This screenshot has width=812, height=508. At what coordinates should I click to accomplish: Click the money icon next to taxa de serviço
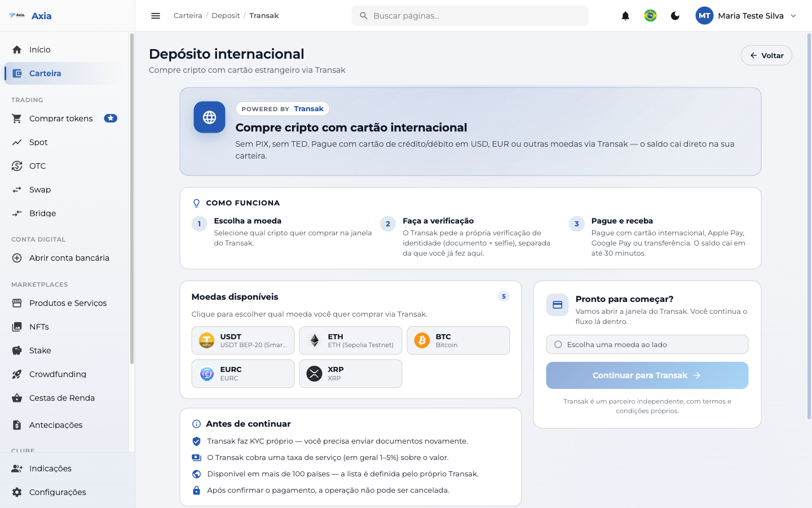tap(196, 458)
